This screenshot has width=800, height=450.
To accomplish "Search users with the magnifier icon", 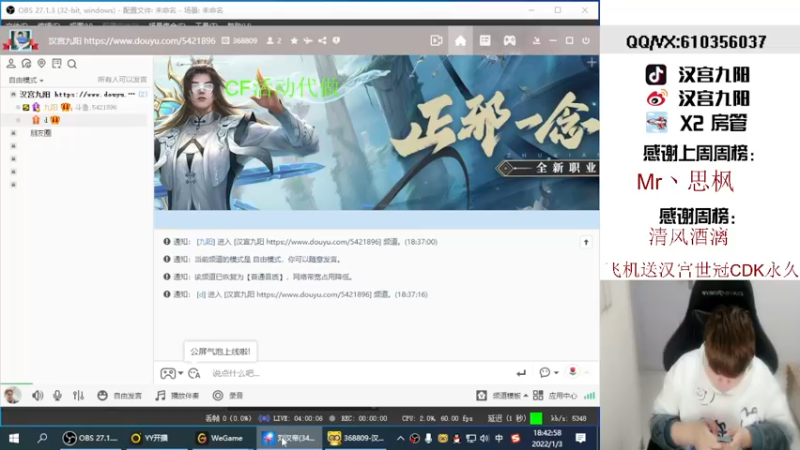I will 72,64.
